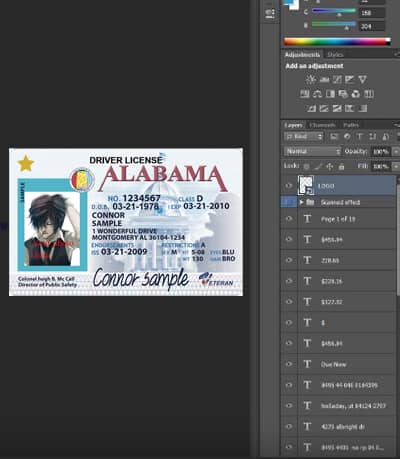The width and height of the screenshot is (400, 459).
Task: Click the Alabama driver license canvas image
Action: (126, 222)
